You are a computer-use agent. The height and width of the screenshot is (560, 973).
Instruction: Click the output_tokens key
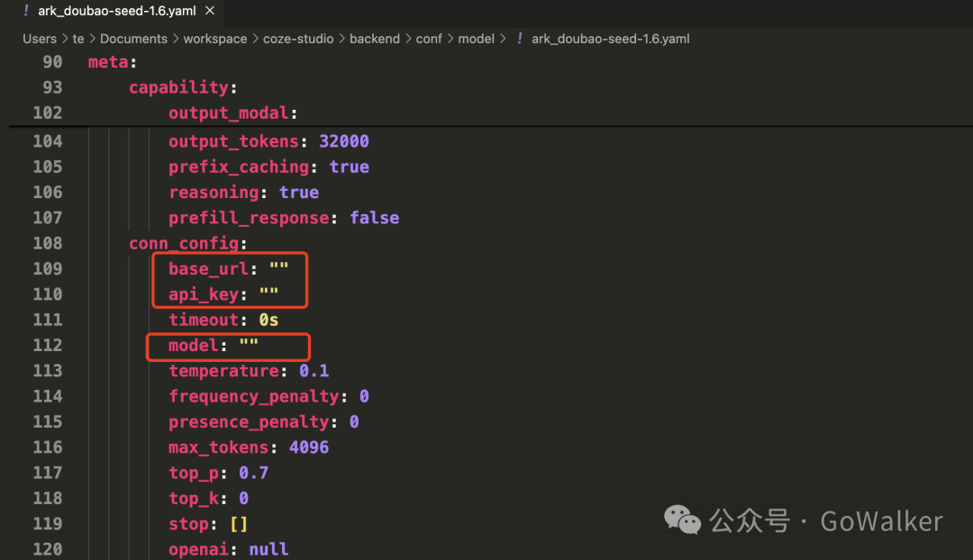pyautogui.click(x=233, y=141)
